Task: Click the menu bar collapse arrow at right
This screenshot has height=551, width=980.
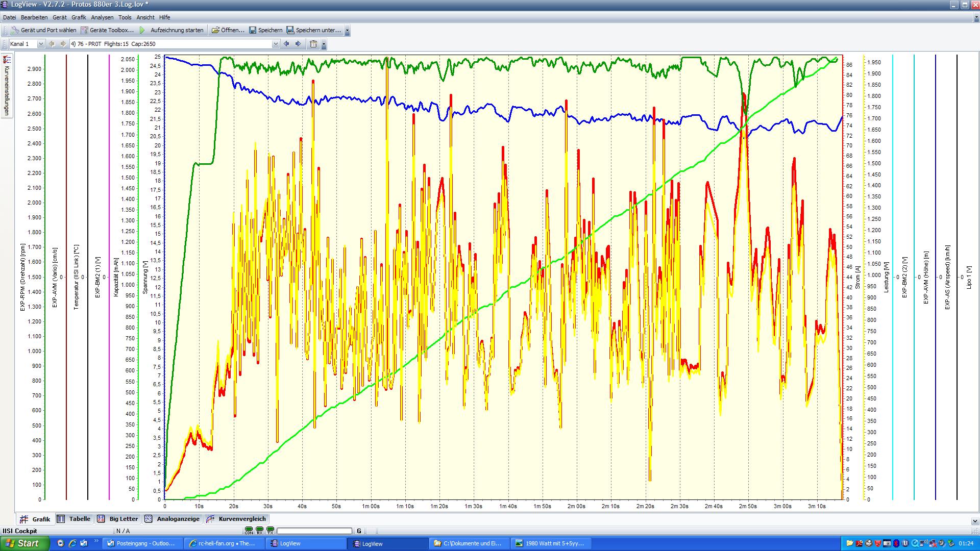Action: coord(976,17)
